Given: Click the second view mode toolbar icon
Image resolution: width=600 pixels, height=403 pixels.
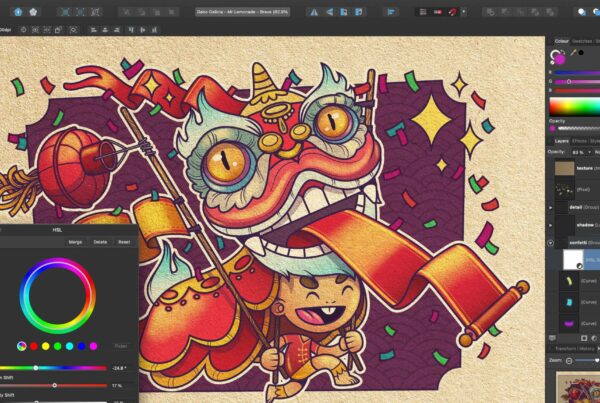Looking at the screenshot, I should [x=80, y=12].
